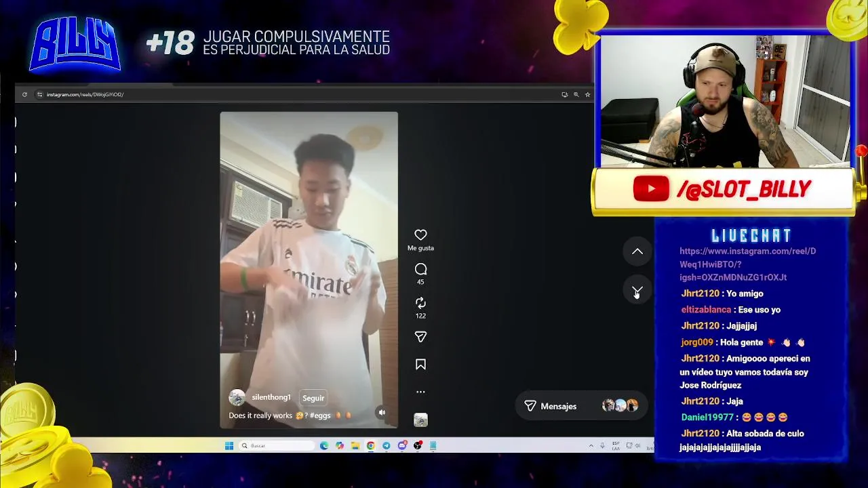Bookmark this page with the star icon

click(587, 94)
